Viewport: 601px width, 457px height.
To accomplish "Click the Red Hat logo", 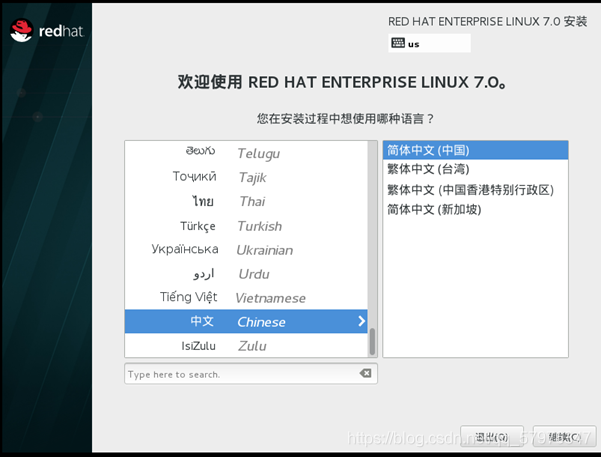I will click(47, 30).
